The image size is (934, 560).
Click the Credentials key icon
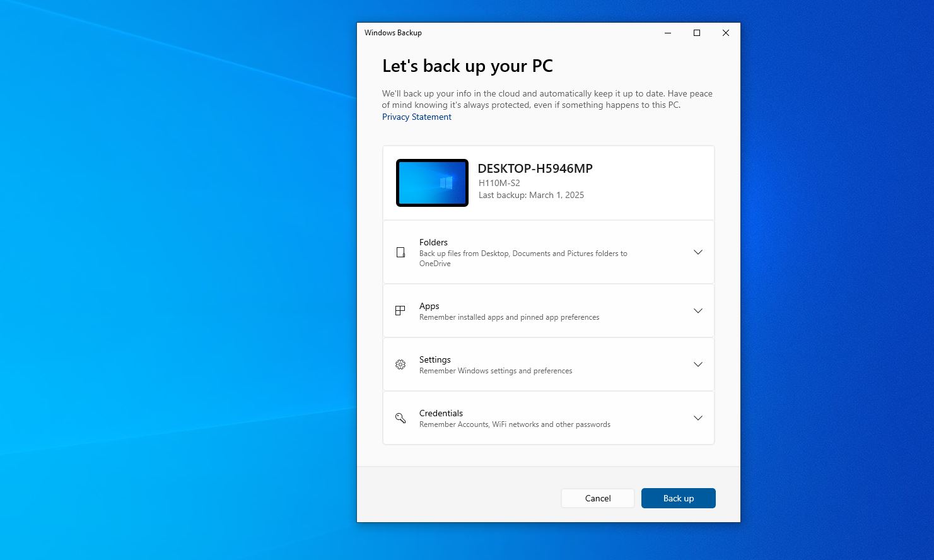[400, 418]
